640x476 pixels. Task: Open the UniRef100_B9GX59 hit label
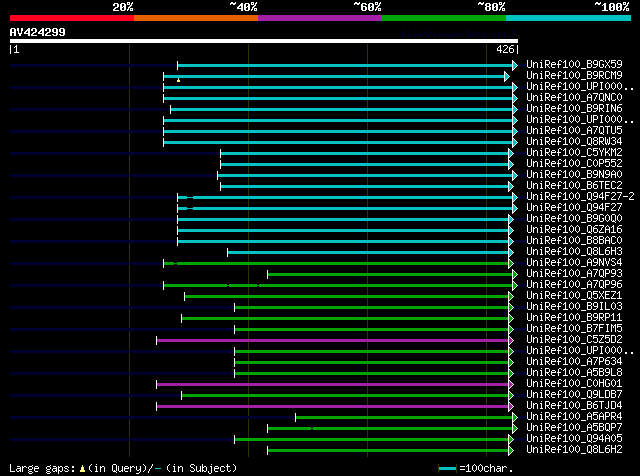tap(574, 64)
